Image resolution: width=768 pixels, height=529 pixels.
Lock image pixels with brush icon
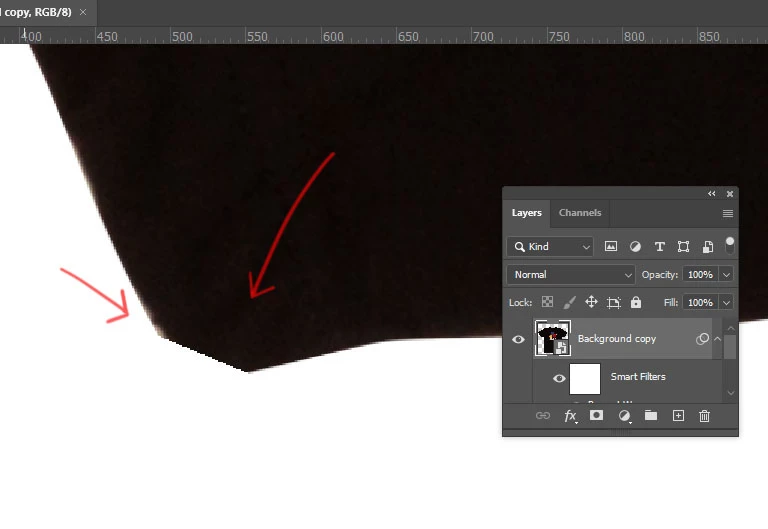point(569,302)
